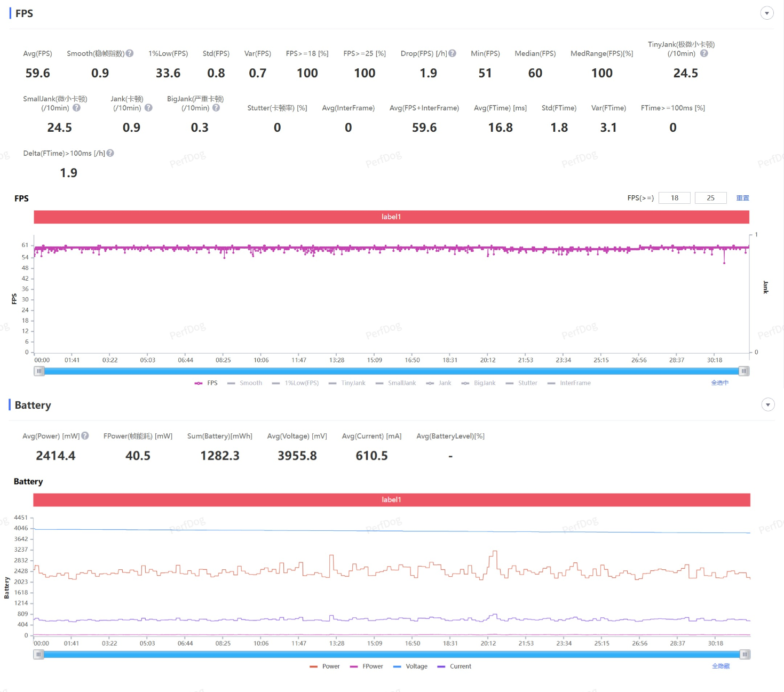Hide the Voltage line in Battery legend

click(410, 666)
